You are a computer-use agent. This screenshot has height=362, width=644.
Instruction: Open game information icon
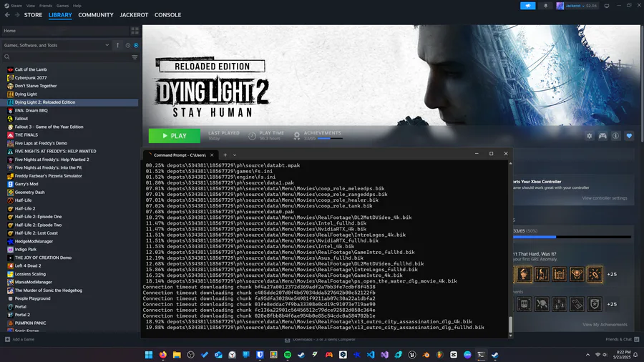click(x=615, y=136)
